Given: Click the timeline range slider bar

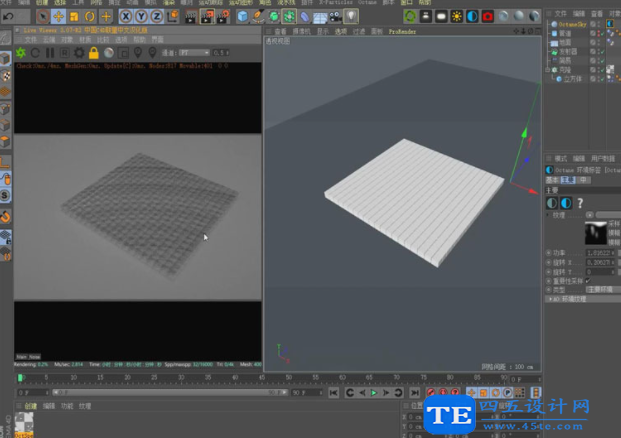Looking at the screenshot, I should tap(170, 392).
